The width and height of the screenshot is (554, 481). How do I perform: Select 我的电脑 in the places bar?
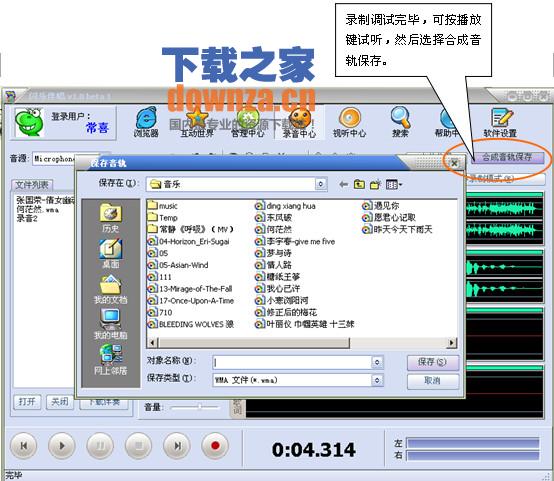110,324
